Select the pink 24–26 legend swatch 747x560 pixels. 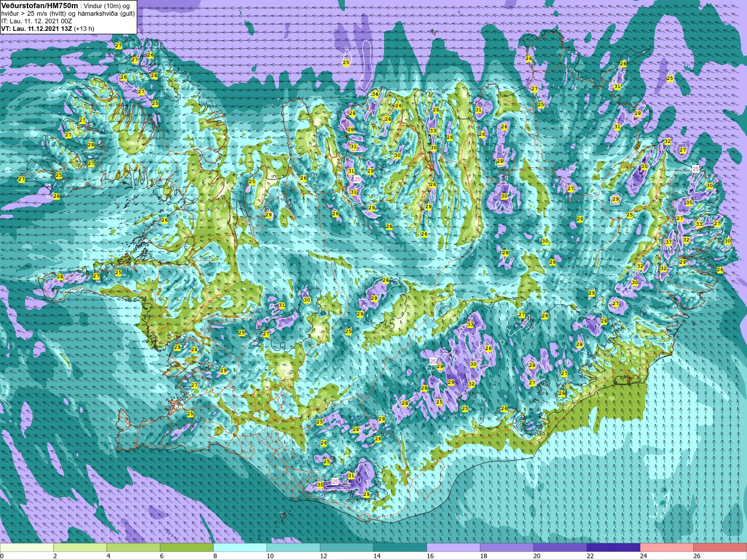(667, 548)
